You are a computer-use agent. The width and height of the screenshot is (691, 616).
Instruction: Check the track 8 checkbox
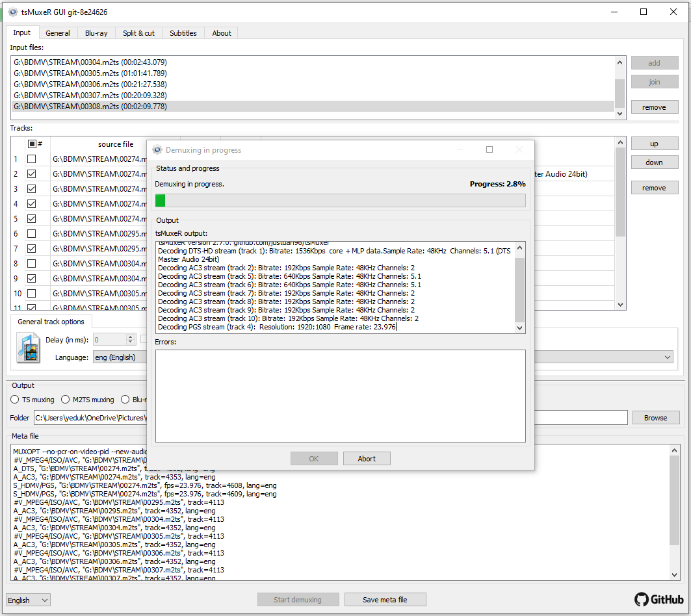point(32,264)
